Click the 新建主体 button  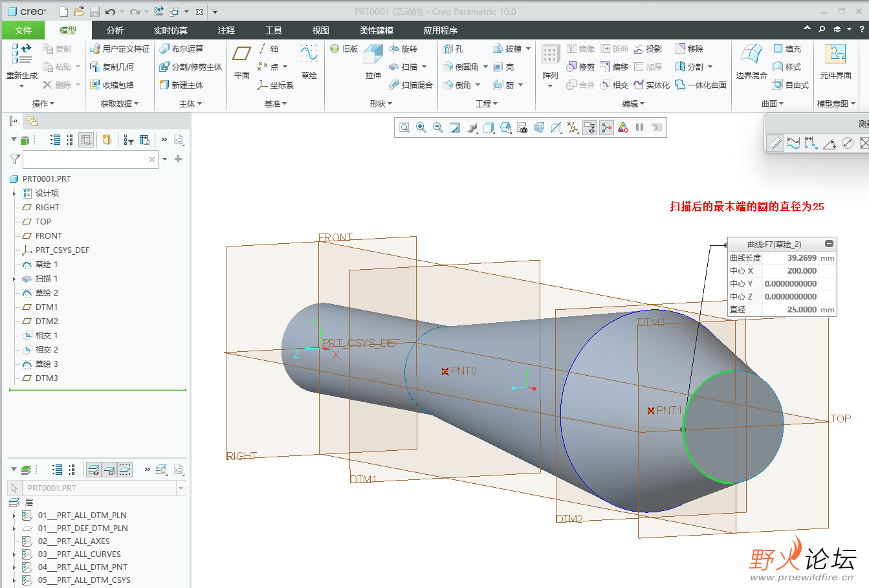(181, 85)
